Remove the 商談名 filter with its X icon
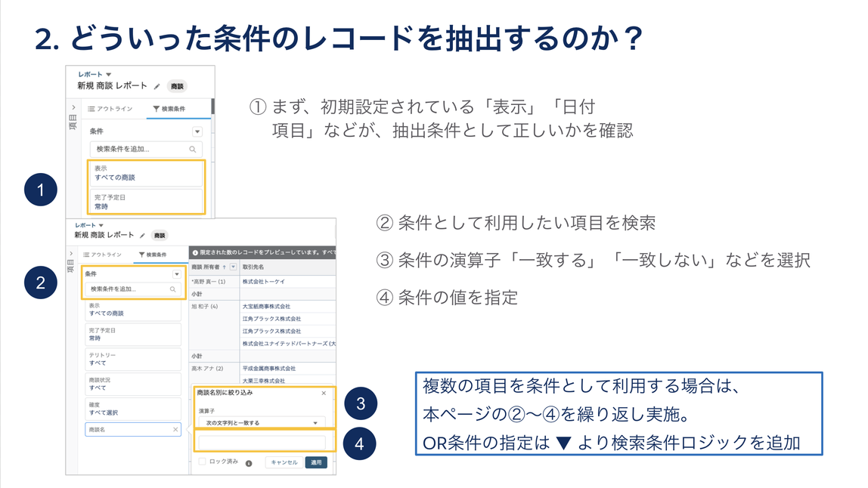This screenshot has width=868, height=488. 175,429
